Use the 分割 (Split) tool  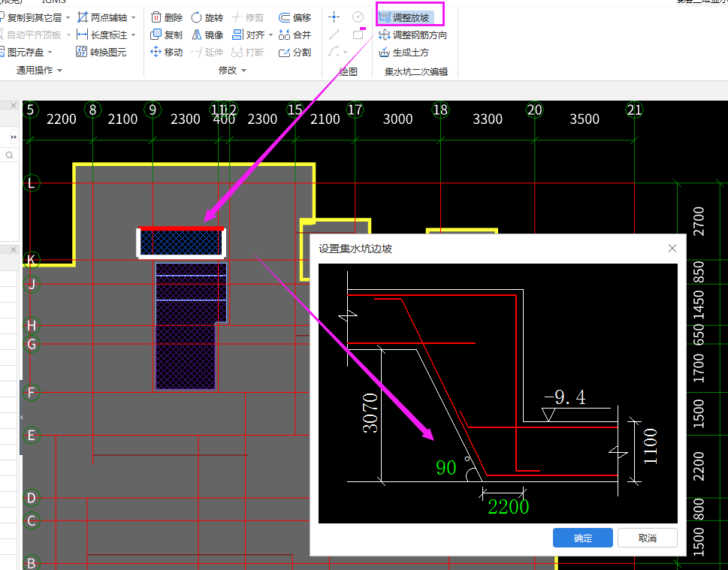(x=295, y=52)
